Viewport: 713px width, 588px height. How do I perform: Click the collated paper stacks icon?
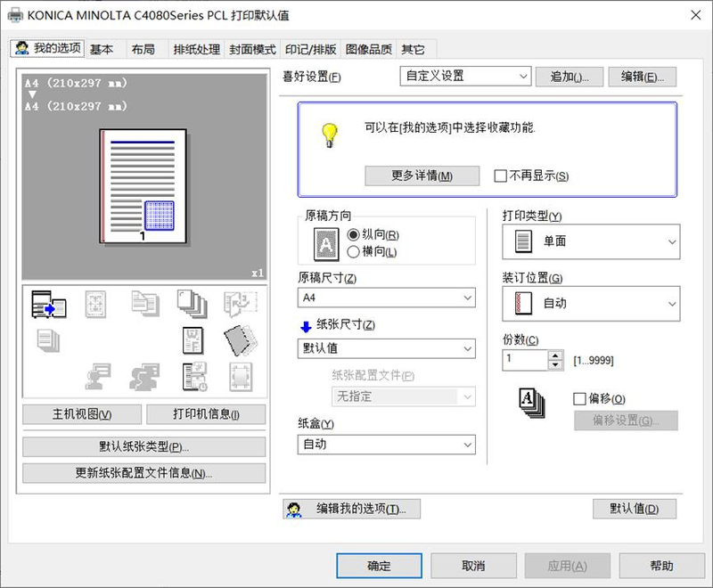tap(189, 303)
